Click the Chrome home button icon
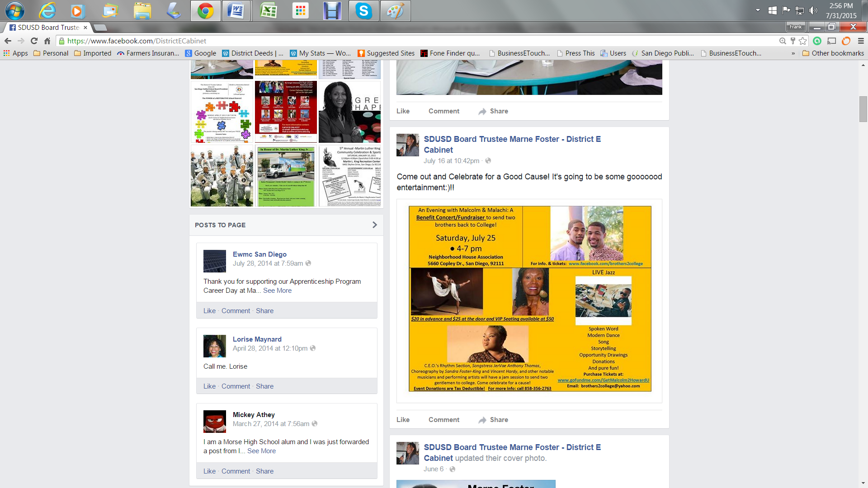Viewport: 868px width, 488px height. tap(47, 41)
